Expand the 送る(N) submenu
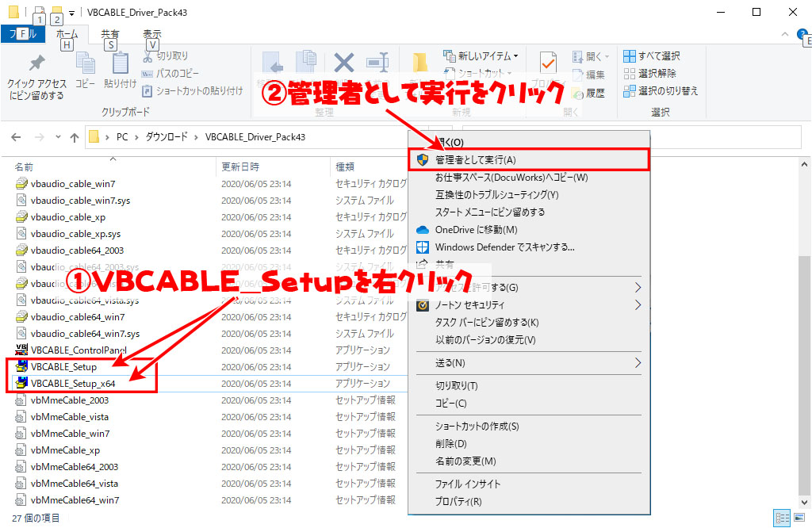812x528 pixels. tap(529, 363)
